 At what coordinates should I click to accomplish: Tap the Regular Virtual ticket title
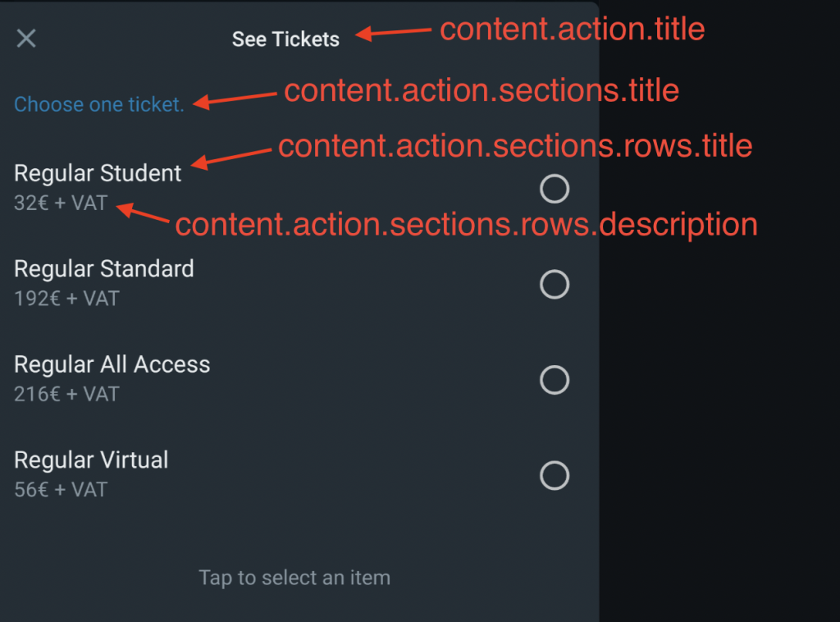click(x=91, y=460)
